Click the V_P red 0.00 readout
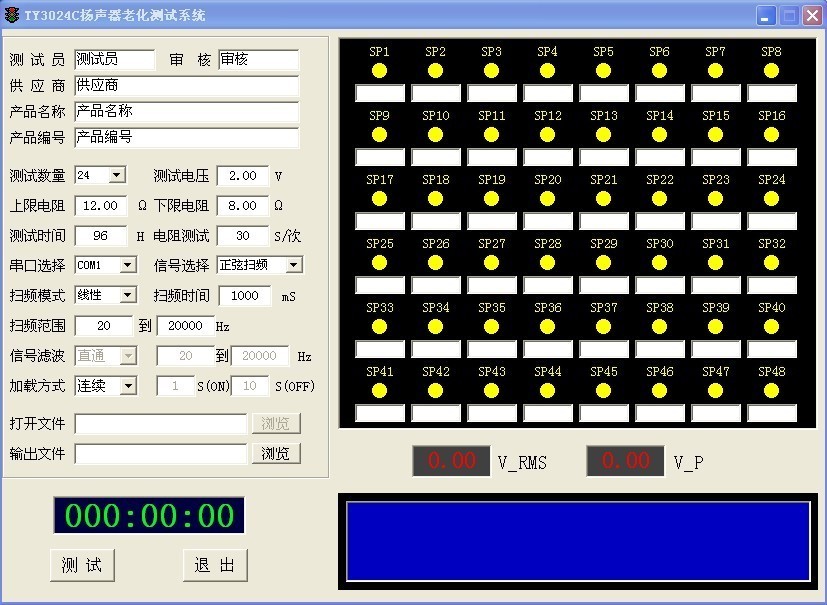Screen dimensions: 827x605 626,461
